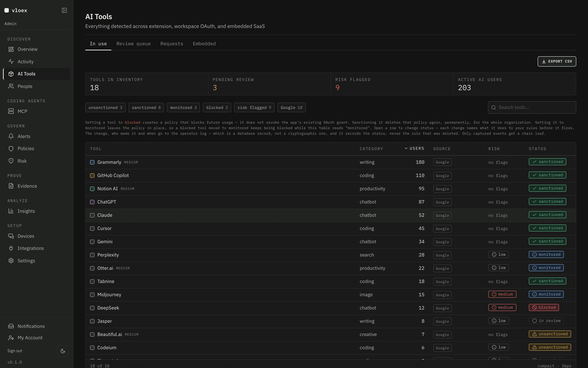Focus the Search tools input

532,108
